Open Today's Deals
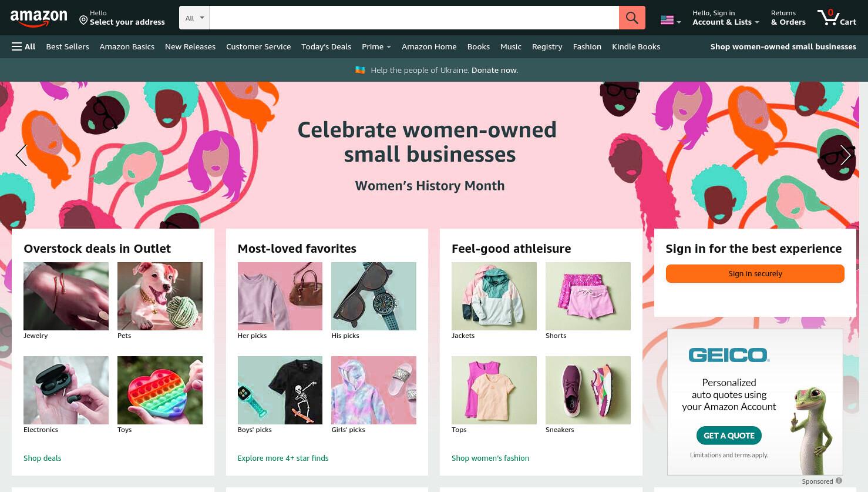Viewport: 868px width, 492px height. (326, 46)
